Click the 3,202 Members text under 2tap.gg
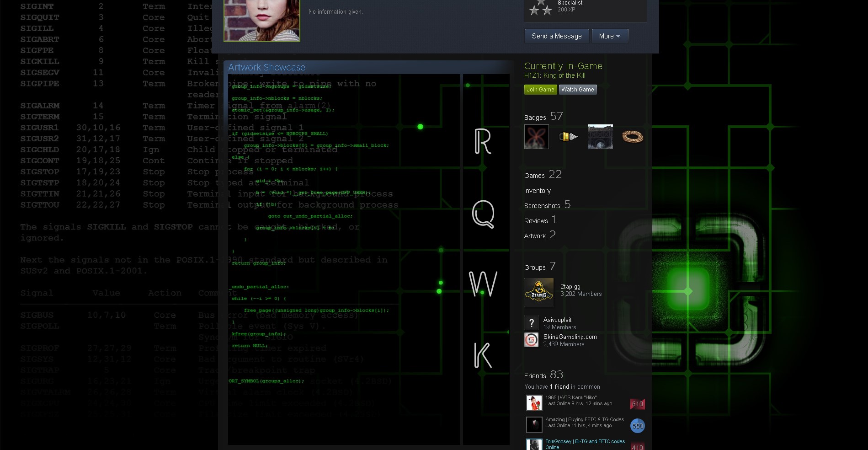This screenshot has width=868, height=450. click(x=581, y=294)
